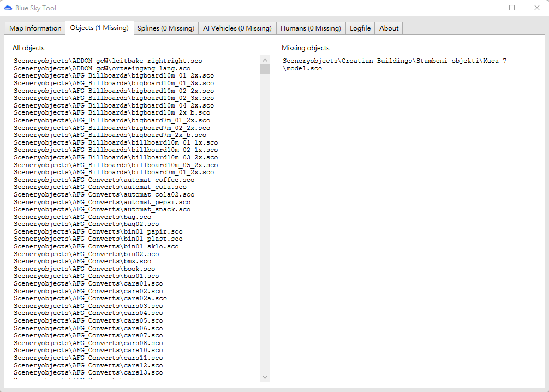
Task: Click the All objects scrollbar thumb
Action: 265,69
